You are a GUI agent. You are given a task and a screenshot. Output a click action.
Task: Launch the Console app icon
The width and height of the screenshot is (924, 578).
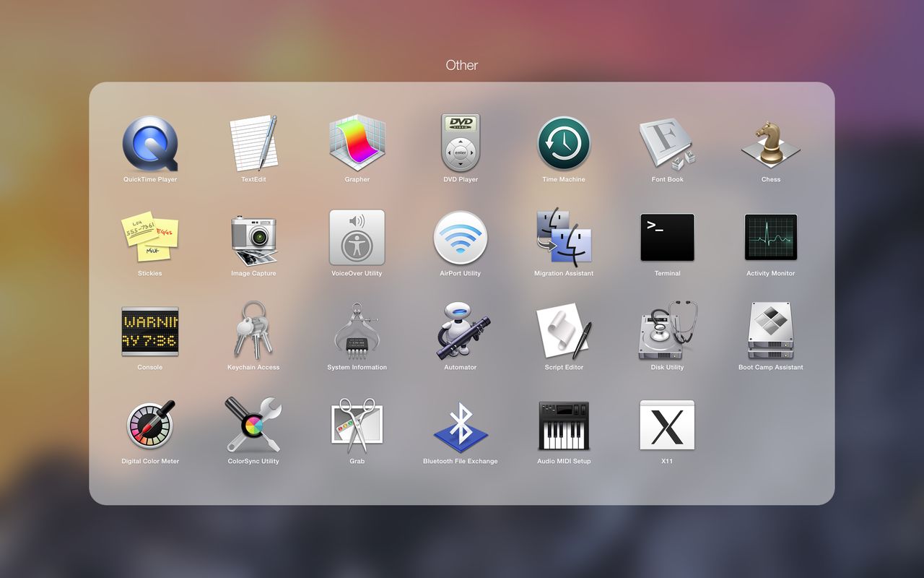tap(150, 332)
